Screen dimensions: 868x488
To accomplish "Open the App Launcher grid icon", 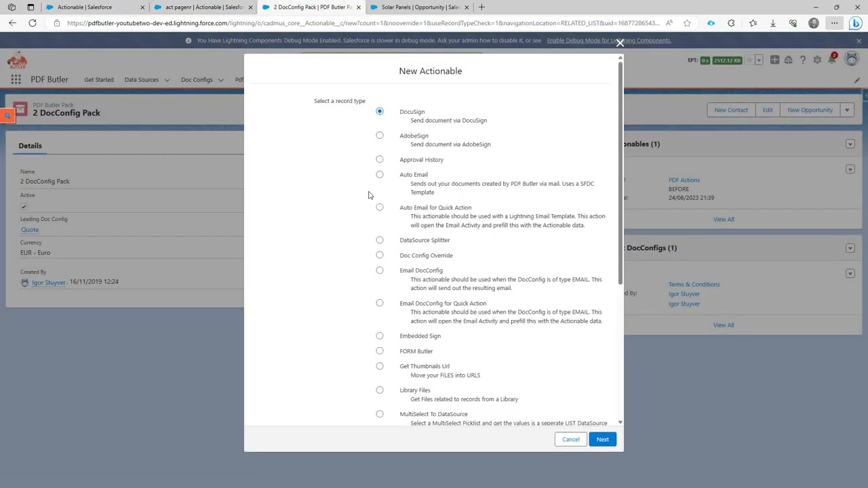I will tap(16, 79).
